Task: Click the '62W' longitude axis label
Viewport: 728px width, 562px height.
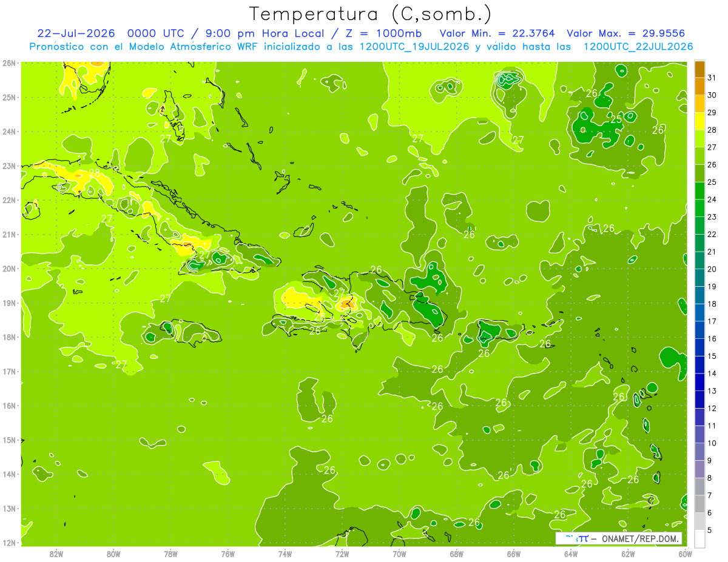Action: (628, 554)
